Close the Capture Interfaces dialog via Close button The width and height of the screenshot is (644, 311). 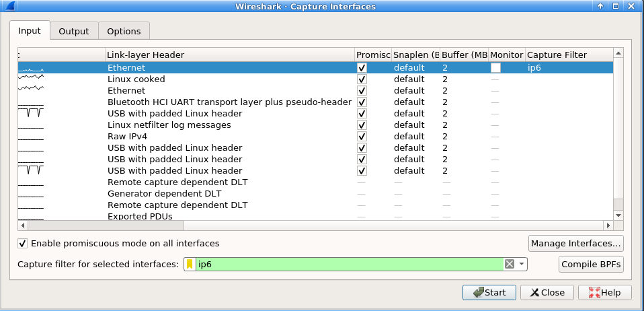(547, 292)
